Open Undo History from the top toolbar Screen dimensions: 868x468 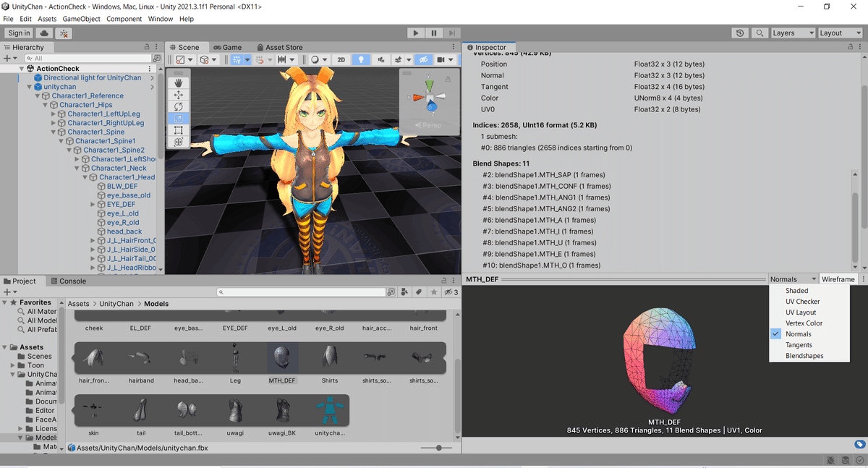pyautogui.click(x=739, y=33)
